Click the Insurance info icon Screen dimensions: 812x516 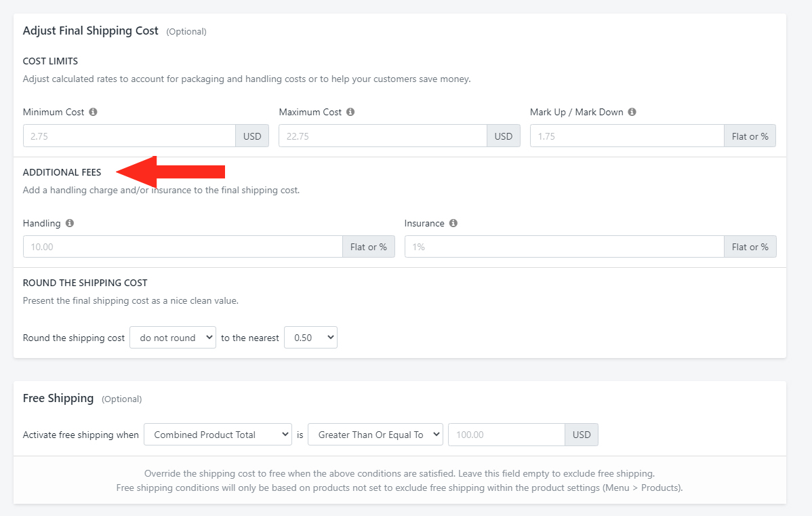click(453, 223)
